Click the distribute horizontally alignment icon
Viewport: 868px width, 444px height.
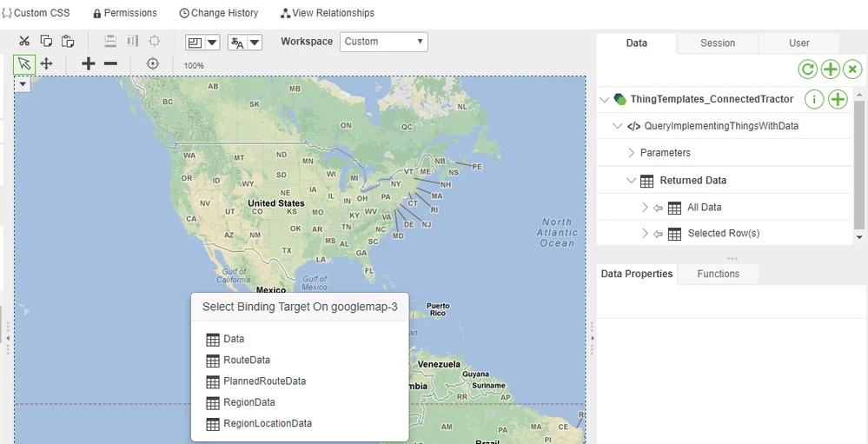pos(132,41)
